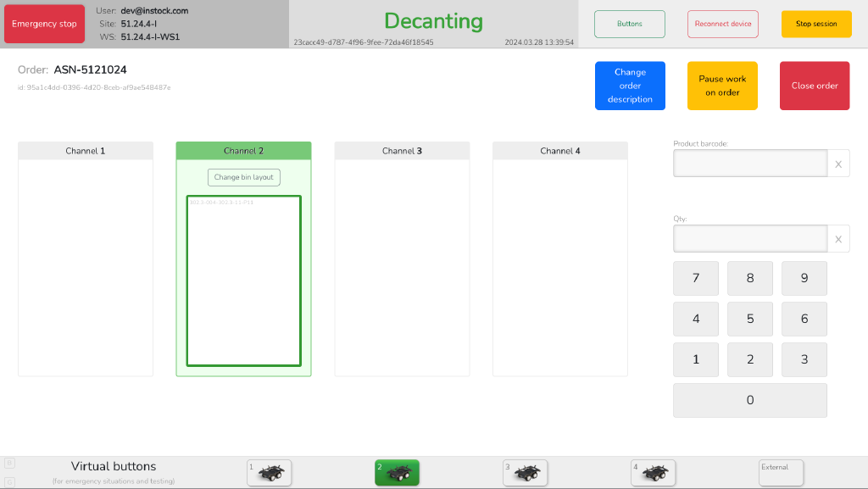Toggle the Buttons panel in header
This screenshot has width=868, height=489.
tap(630, 24)
